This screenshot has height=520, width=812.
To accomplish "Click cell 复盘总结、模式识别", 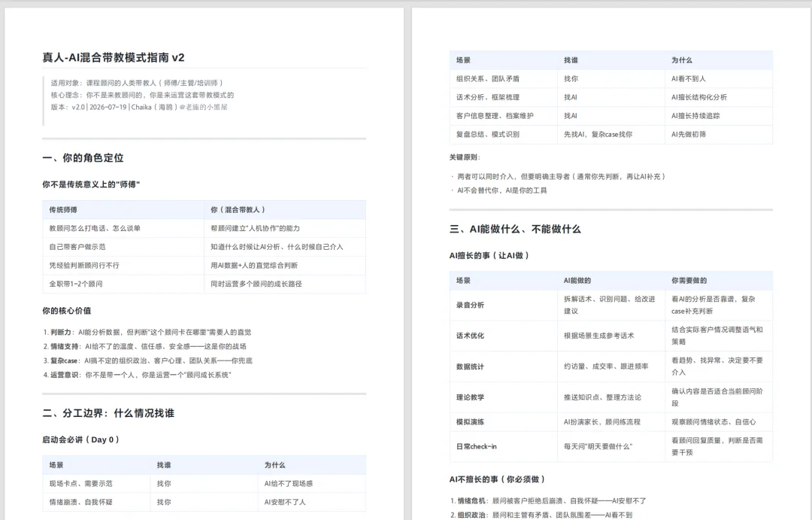I will [x=488, y=134].
